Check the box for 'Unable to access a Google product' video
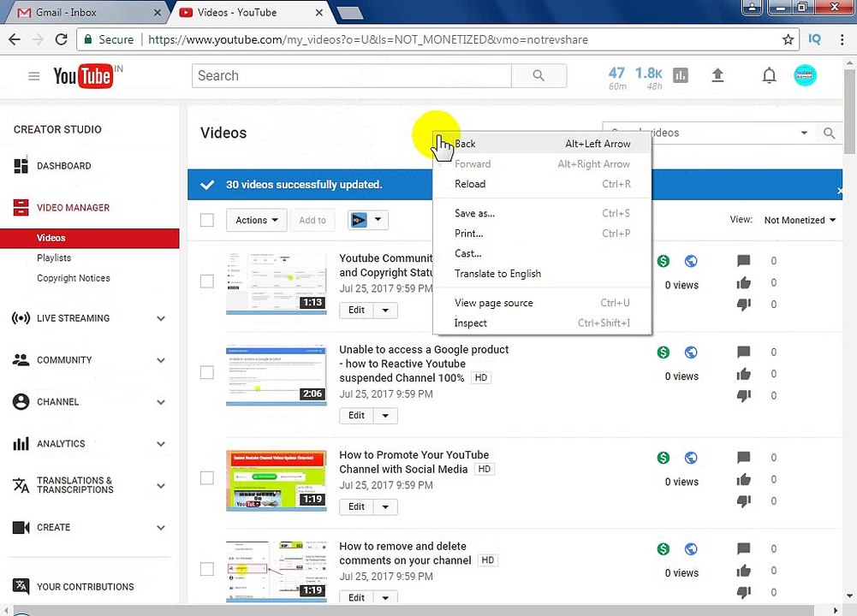The image size is (857, 616). click(207, 372)
